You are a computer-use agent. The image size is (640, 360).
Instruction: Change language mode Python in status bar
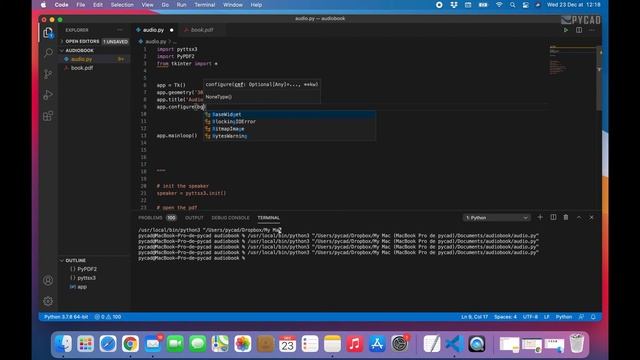tap(564, 317)
